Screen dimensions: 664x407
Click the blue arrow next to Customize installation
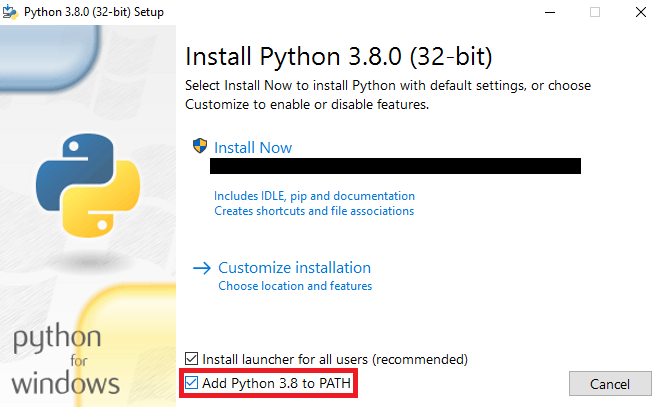pos(202,268)
